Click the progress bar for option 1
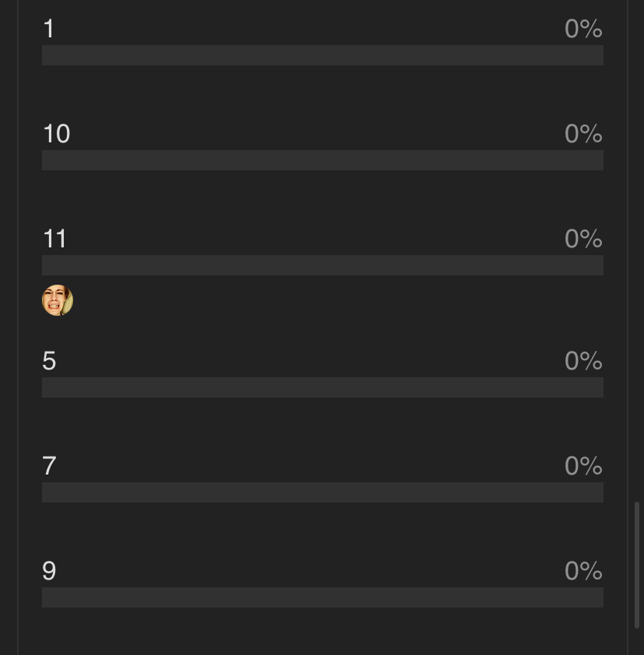Image resolution: width=644 pixels, height=655 pixels. click(x=323, y=55)
